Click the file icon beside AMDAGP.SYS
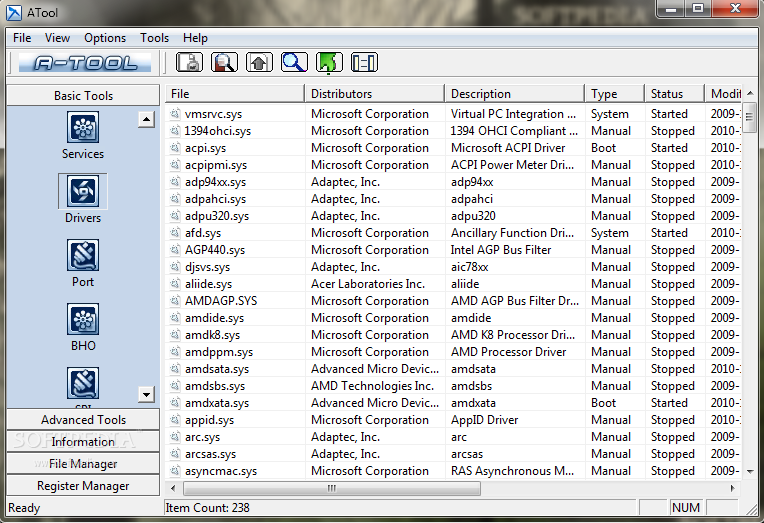Screen dimensions: 764x523 click(174, 301)
